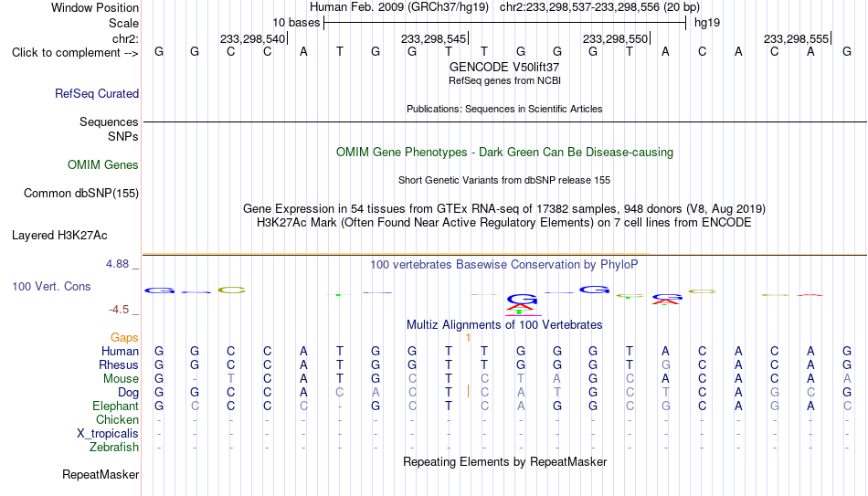The height and width of the screenshot is (496, 868).
Task: Click the 4.88 upper conservation value
Action: [117, 264]
